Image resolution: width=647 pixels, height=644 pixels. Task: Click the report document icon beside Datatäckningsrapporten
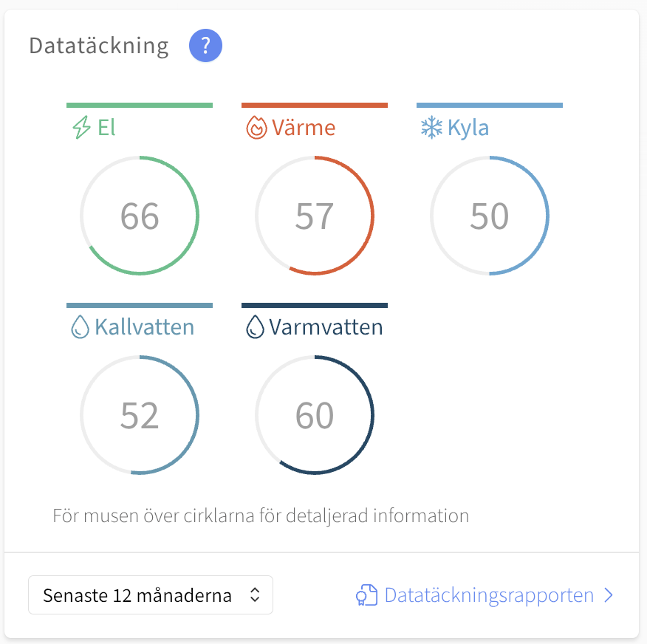click(367, 595)
